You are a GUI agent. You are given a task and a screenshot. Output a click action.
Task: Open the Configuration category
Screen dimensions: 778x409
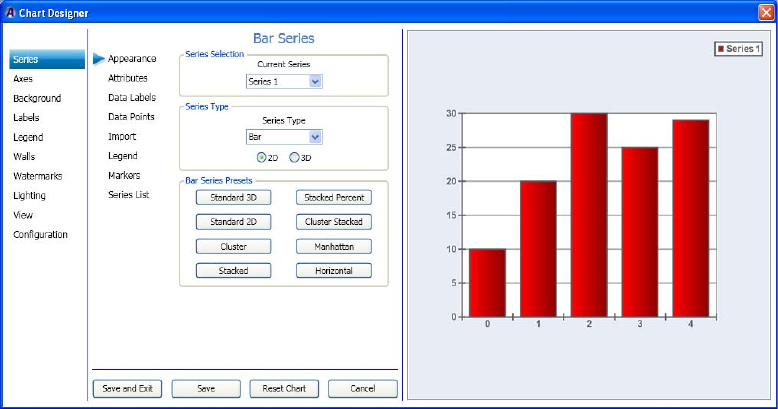(x=40, y=235)
